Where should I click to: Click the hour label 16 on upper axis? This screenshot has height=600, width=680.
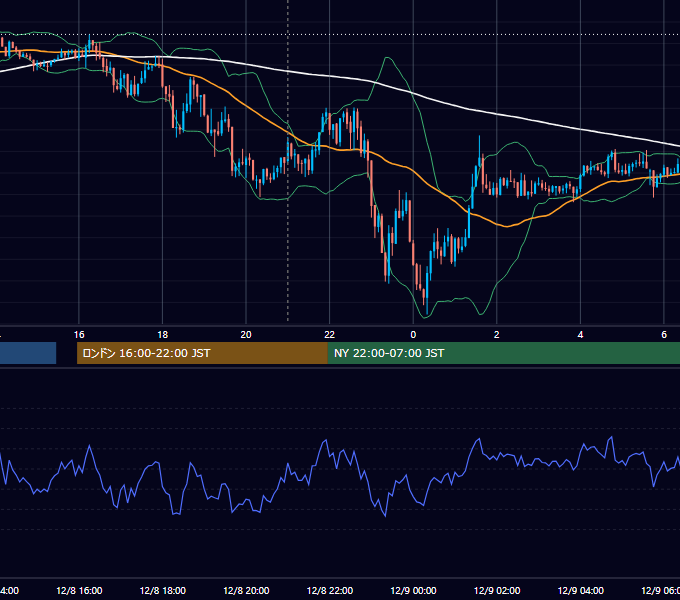tap(79, 335)
